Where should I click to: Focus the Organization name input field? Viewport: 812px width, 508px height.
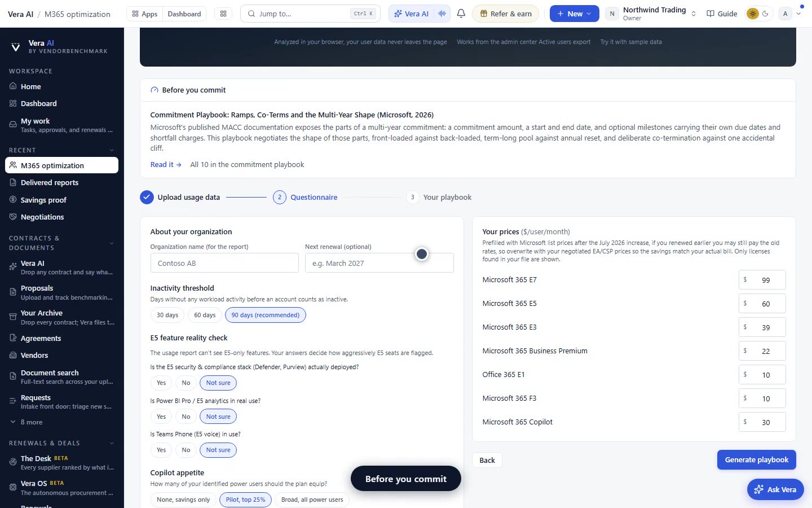[x=224, y=263]
